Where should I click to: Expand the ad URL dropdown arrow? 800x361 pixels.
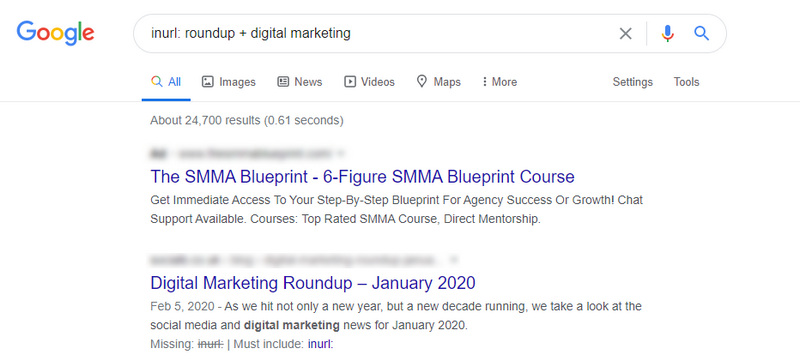click(341, 153)
